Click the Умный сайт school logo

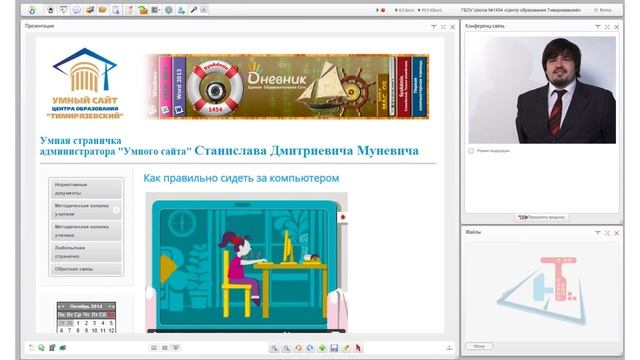[85, 84]
